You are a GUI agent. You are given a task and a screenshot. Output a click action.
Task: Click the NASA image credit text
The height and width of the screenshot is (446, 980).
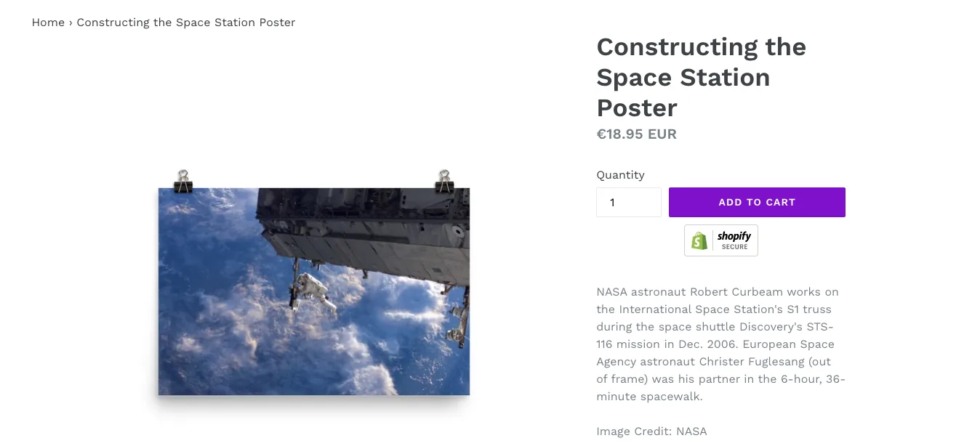tap(651, 431)
